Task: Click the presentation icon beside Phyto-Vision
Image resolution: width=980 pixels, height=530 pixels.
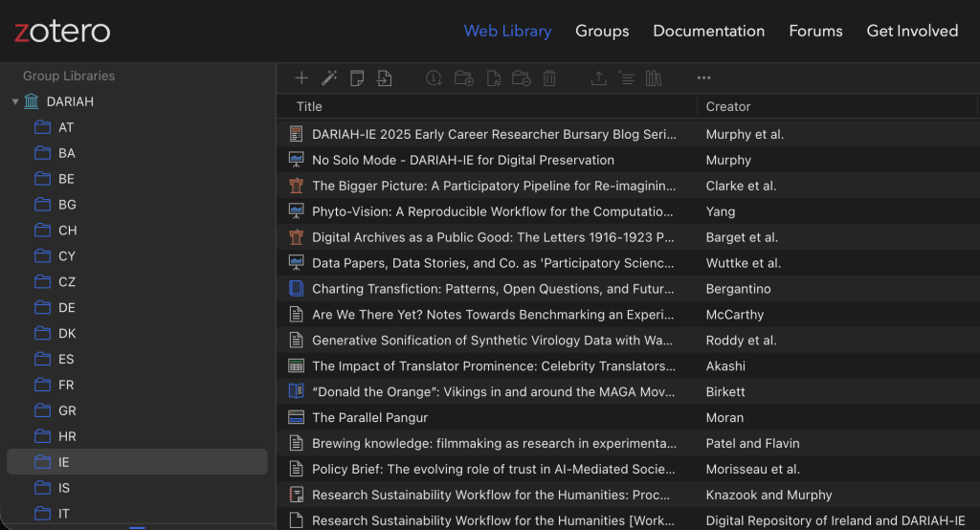Action: click(297, 211)
